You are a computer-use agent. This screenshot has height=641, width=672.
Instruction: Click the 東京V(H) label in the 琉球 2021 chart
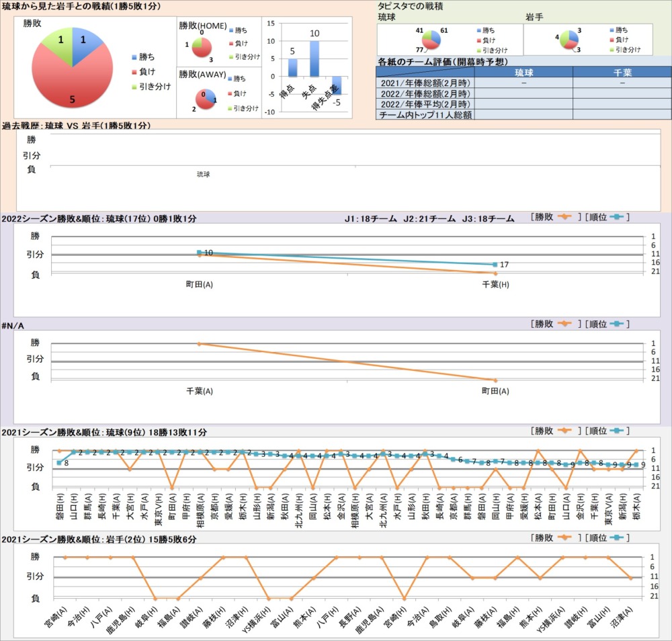pos(158,509)
